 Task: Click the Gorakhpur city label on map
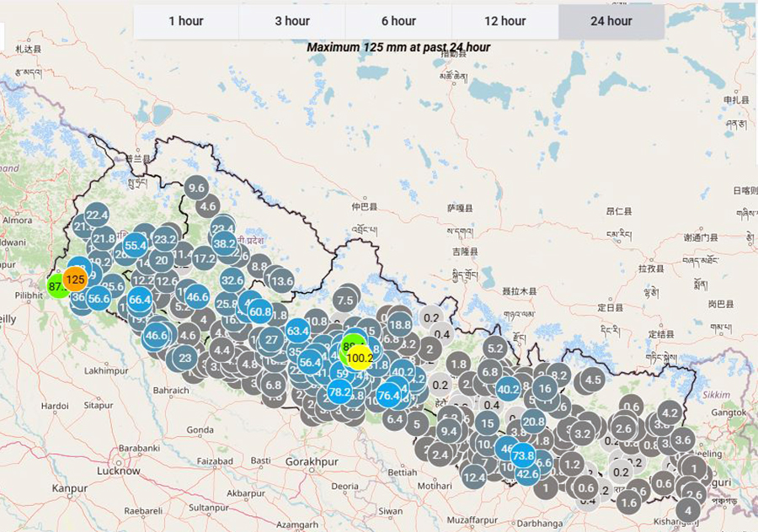click(x=312, y=462)
